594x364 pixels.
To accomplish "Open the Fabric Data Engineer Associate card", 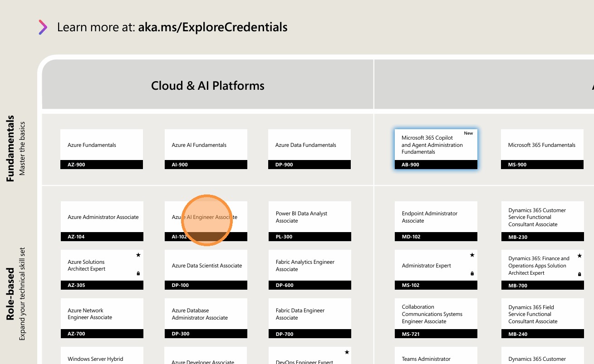I will pos(310,318).
